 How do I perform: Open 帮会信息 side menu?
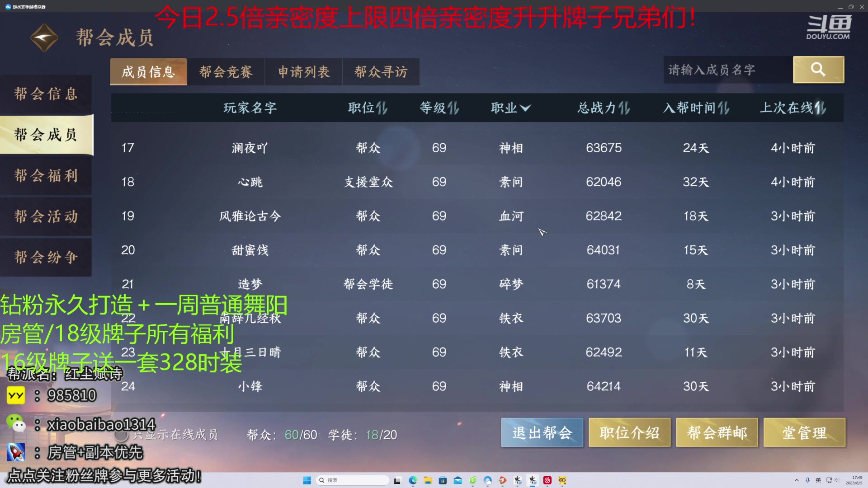click(x=46, y=94)
